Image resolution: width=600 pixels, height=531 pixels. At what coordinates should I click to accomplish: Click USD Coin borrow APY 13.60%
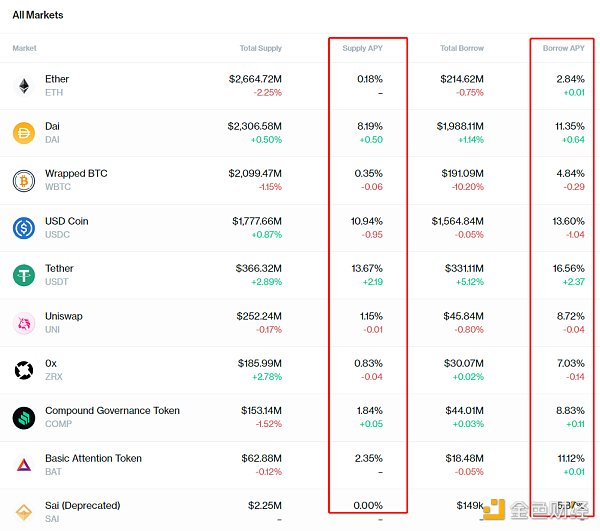tap(569, 221)
